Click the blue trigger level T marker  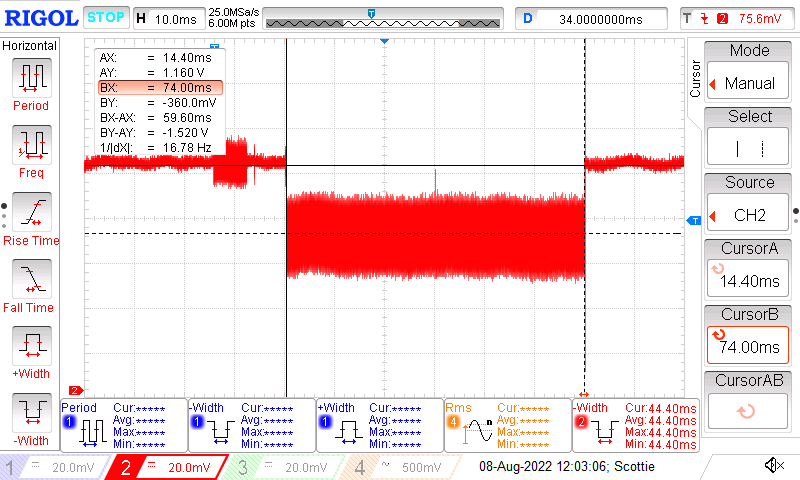click(694, 220)
